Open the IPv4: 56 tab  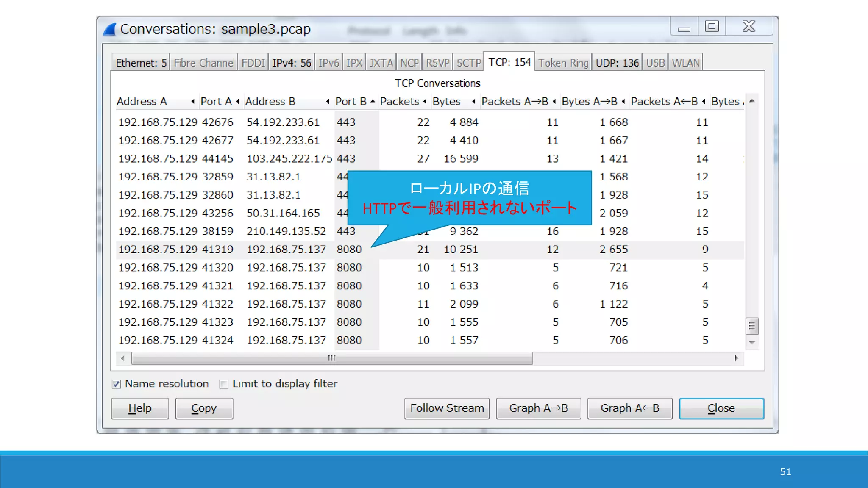[292, 63]
